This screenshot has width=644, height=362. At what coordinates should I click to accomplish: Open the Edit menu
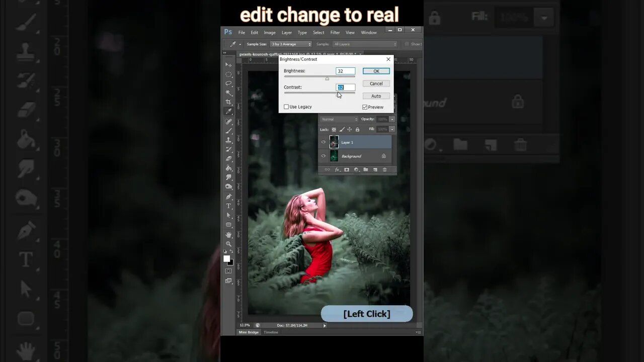[x=255, y=33]
